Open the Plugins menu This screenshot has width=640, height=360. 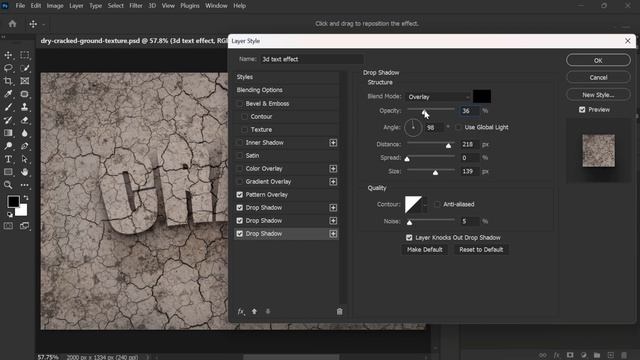point(190,6)
